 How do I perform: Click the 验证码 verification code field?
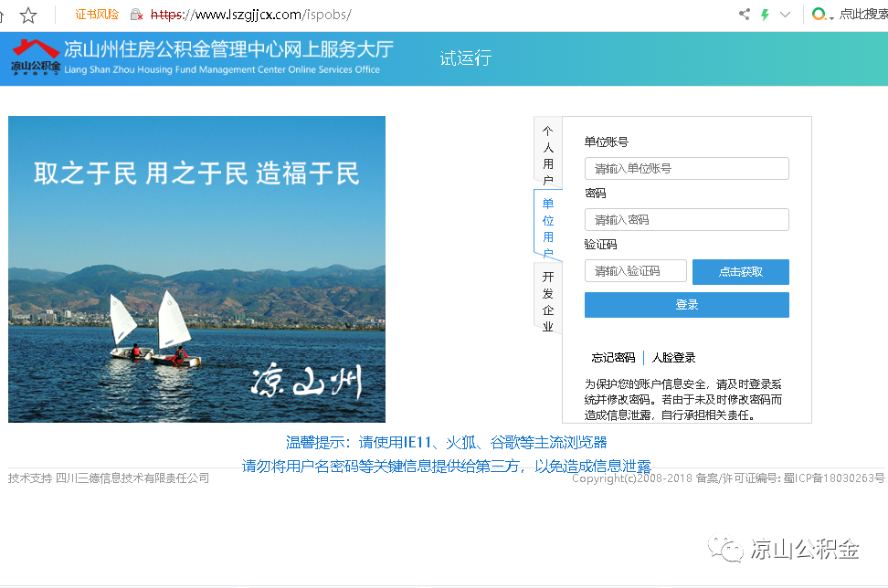click(x=635, y=270)
